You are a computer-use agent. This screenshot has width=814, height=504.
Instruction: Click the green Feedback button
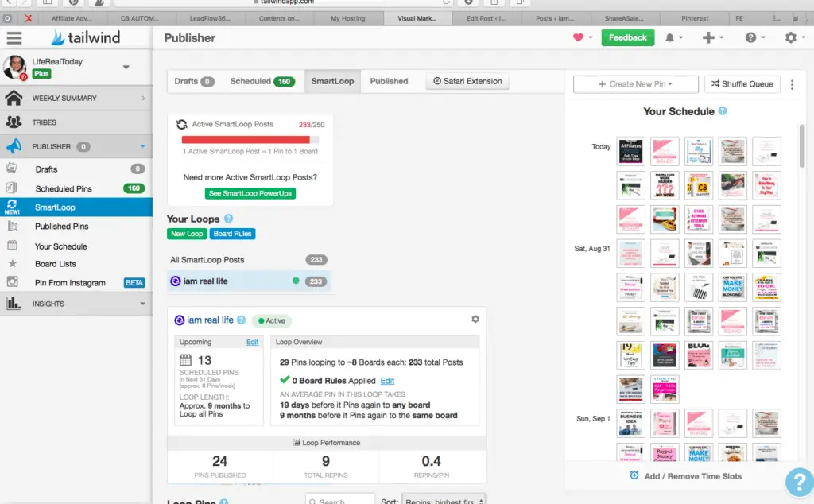click(628, 37)
